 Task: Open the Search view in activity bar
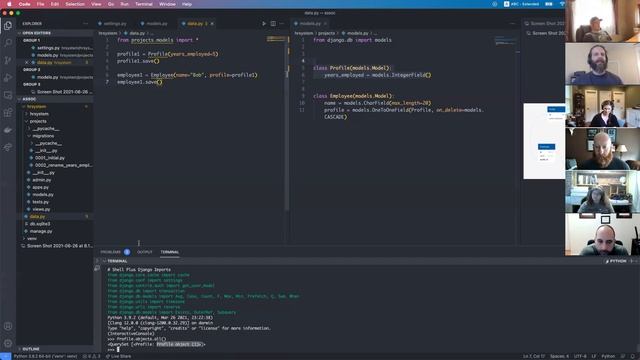click(x=8, y=42)
